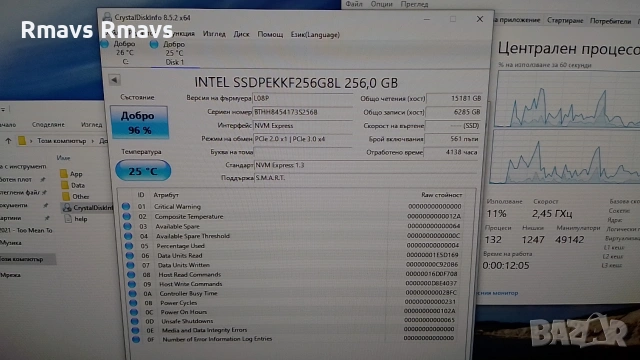This screenshot has width=640, height=360.
Task: Click the Available Spare status circle
Action: (127, 226)
